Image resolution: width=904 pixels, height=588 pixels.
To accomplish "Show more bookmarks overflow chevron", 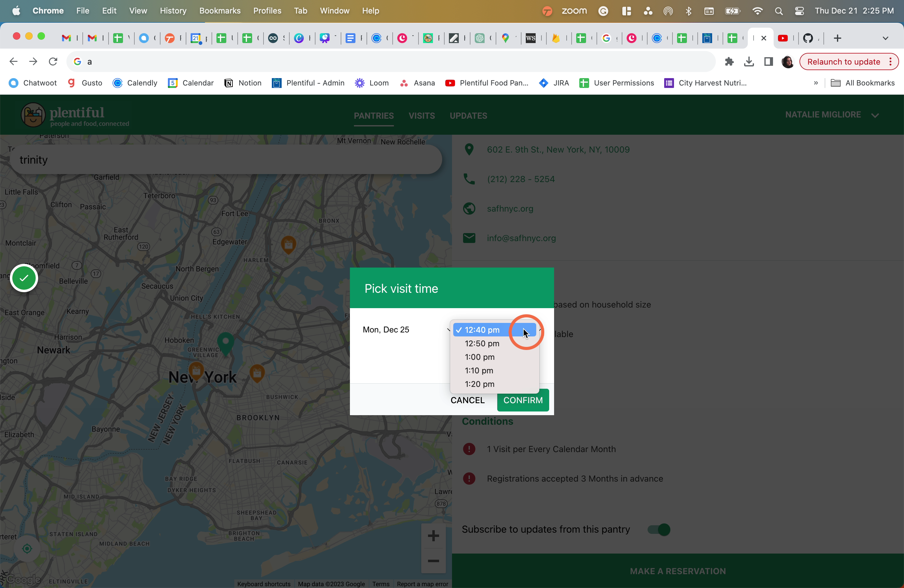I will (x=815, y=83).
